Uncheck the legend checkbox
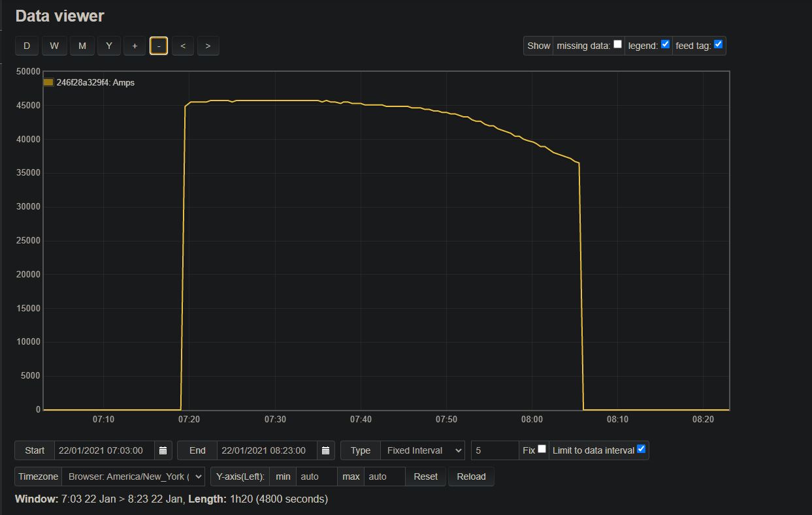This screenshot has height=515, width=812. tap(665, 44)
